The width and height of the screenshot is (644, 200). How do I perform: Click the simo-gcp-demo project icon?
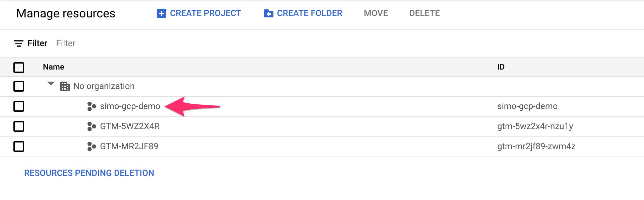[x=91, y=106]
